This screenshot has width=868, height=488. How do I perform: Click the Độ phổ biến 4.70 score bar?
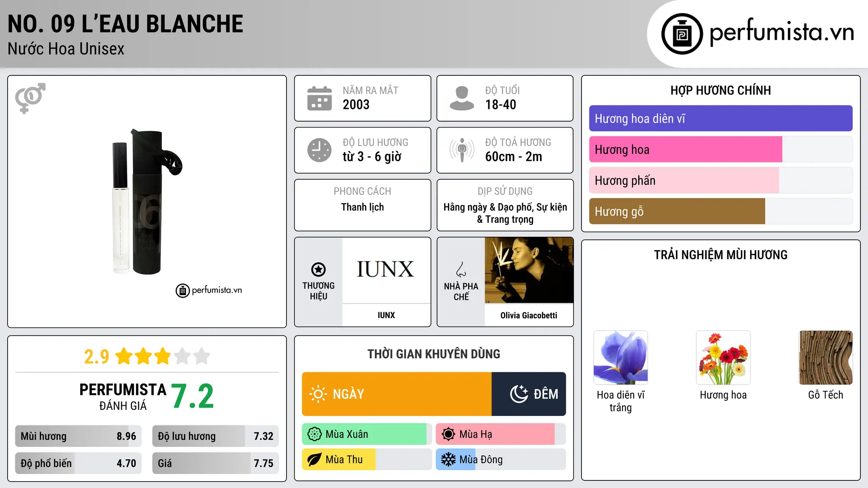click(78, 463)
